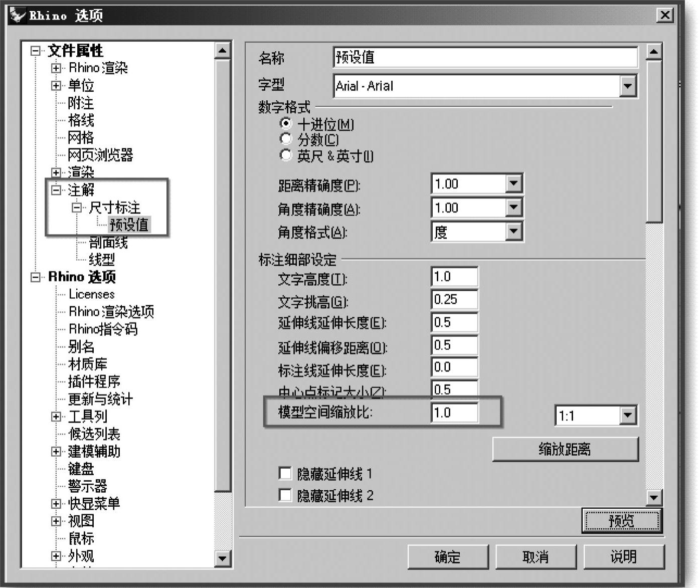Select Licenses in the tree

point(92,294)
